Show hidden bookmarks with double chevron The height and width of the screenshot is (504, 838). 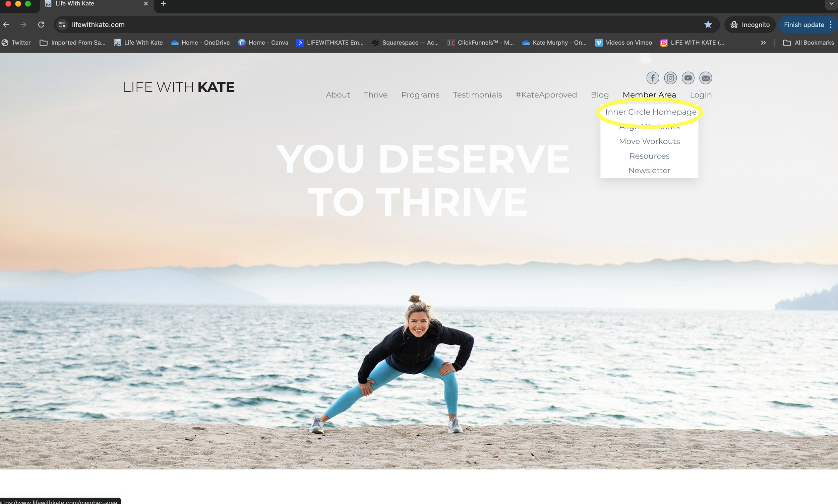[x=763, y=43]
